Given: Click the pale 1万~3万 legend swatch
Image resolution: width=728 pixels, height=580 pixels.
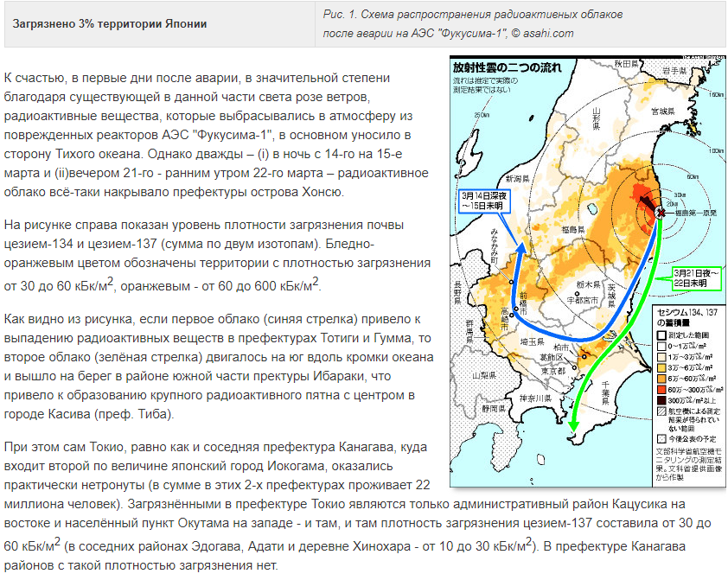Looking at the screenshot, I should click(x=661, y=357).
